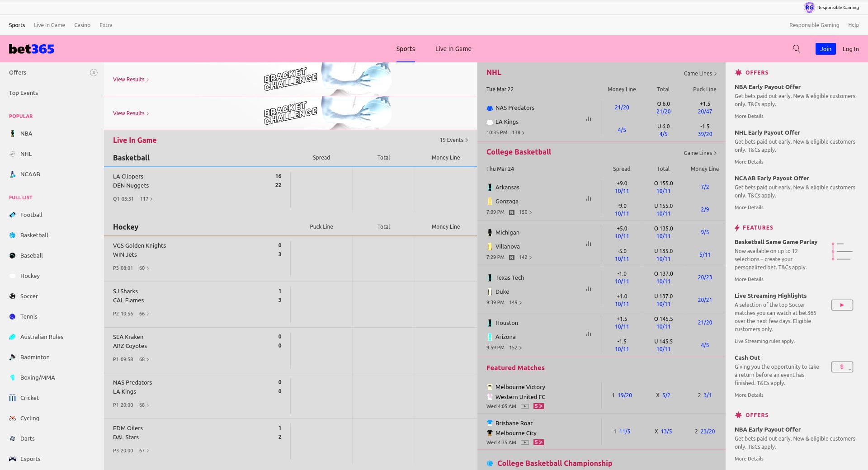This screenshot has width=868, height=470.
Task: Click the Basketball sport icon in the sidebar
Action: 12,235
